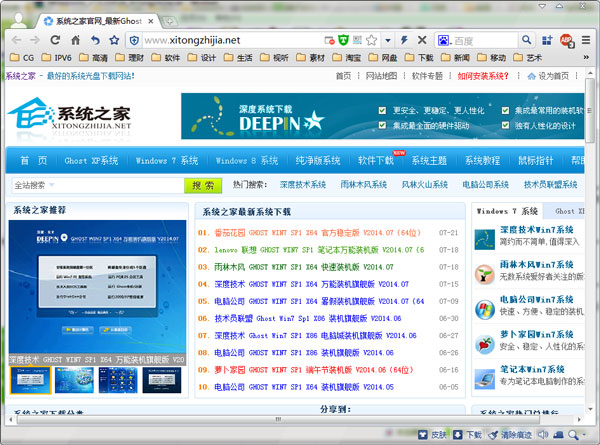
Task: Open the Windows 8 系统 nav item
Action: coord(247,161)
